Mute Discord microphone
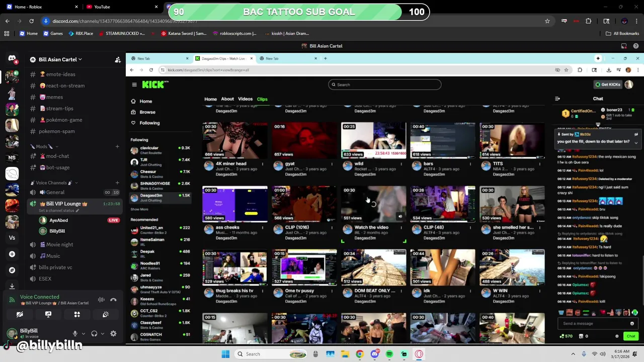644x362 pixels. (x=75, y=333)
